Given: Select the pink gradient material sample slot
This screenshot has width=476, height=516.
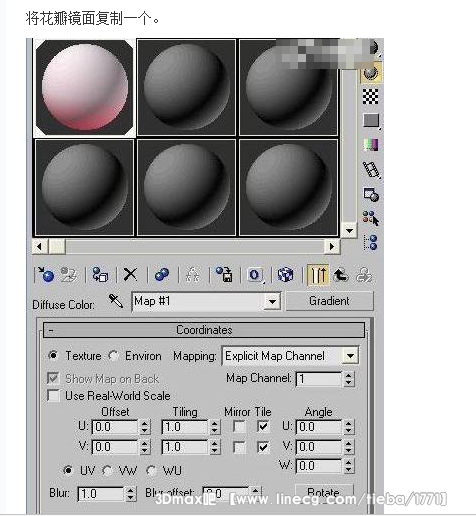Looking at the screenshot, I should pos(84,88).
